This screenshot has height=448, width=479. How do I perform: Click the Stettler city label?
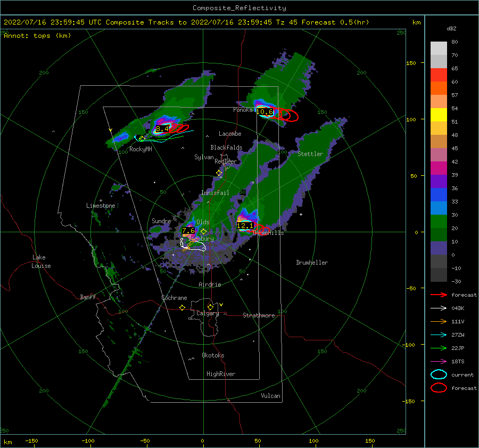(310, 154)
